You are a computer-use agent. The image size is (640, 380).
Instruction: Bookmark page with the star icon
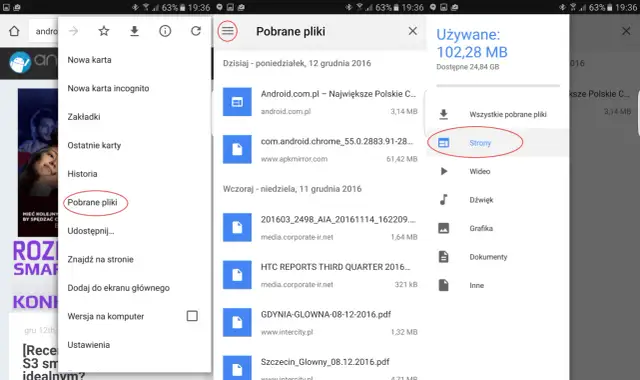point(104,31)
